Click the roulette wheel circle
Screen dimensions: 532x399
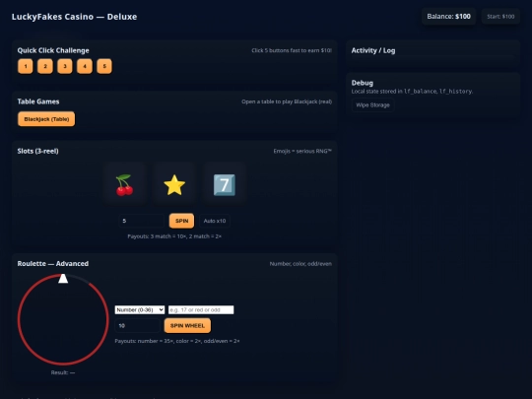pos(63,320)
